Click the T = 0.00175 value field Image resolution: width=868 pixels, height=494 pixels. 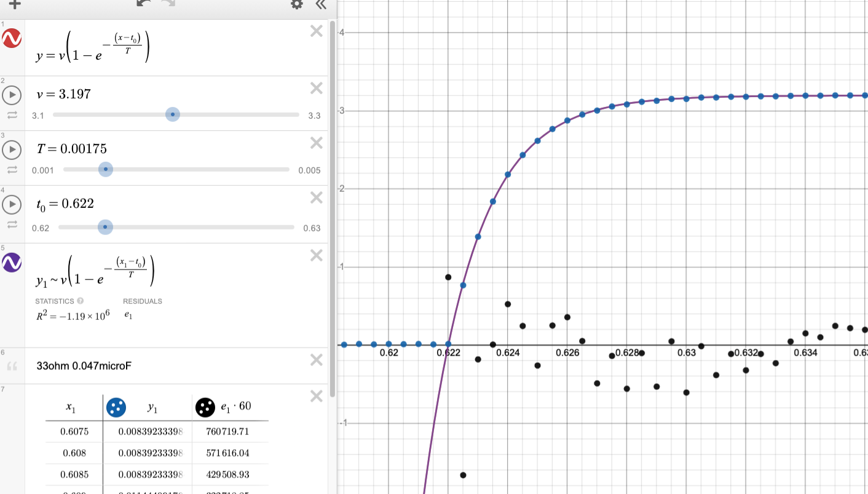pos(72,149)
